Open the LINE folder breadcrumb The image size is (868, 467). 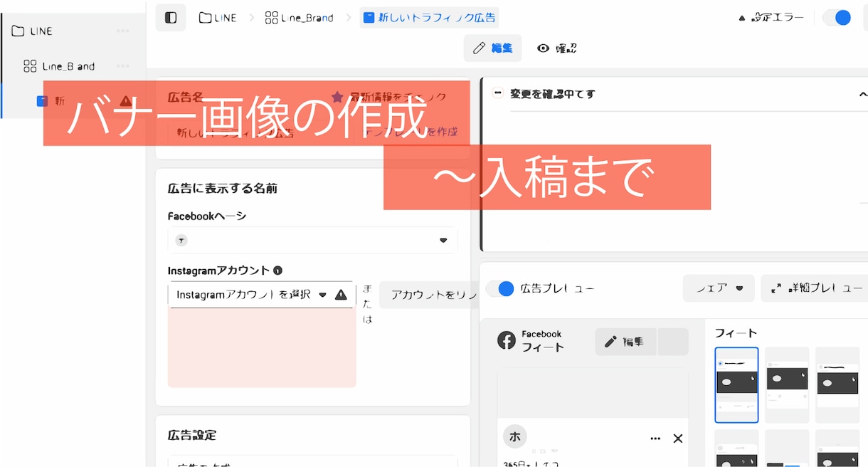pyautogui.click(x=218, y=18)
